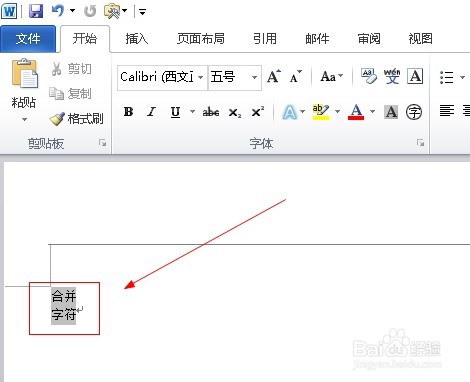Open the undo history dropdown arrow
The height and width of the screenshot is (382, 470).
(72, 11)
